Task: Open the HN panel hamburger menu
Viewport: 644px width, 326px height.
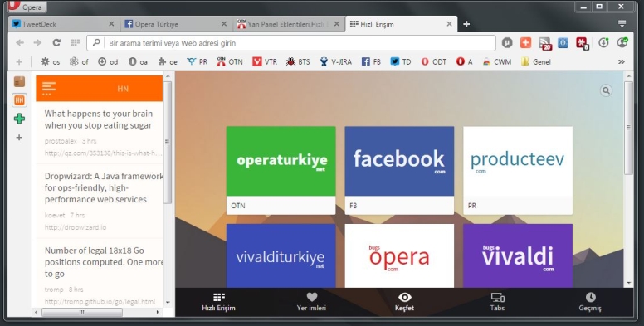Action: 48,88
